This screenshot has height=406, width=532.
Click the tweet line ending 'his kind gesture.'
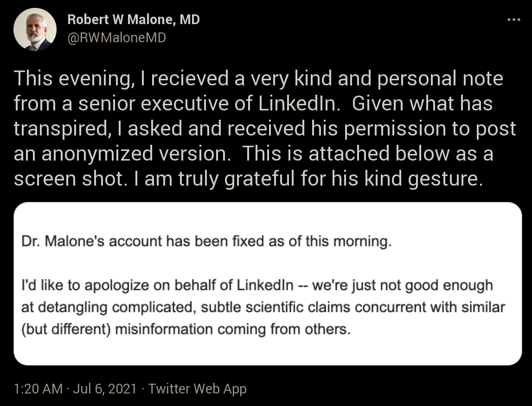click(248, 179)
